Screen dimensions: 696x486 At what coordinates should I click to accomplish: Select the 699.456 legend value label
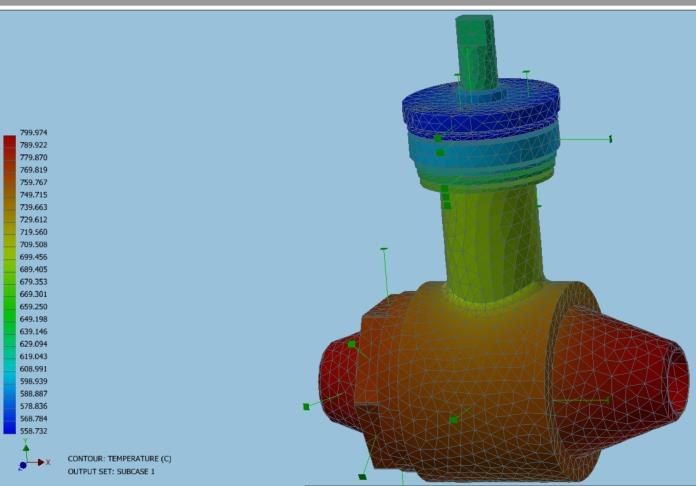click(33, 257)
